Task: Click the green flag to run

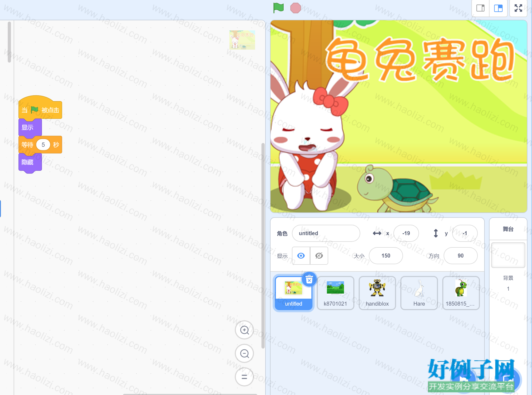Action: pos(278,8)
